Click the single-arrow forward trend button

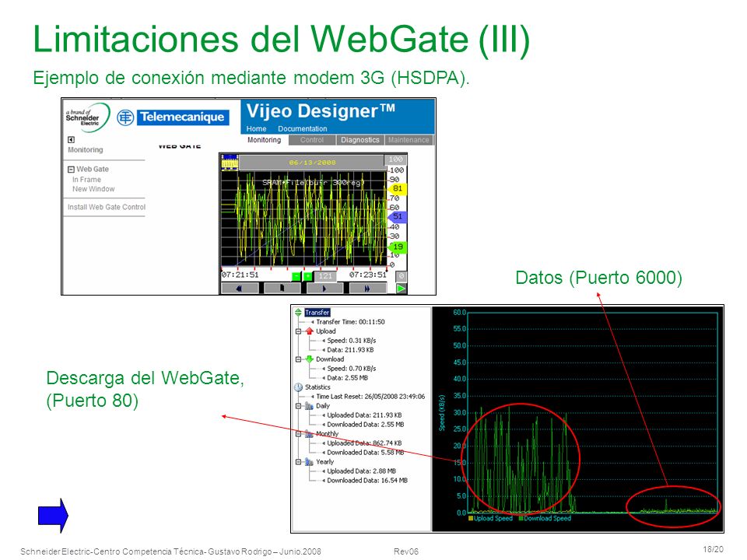[x=324, y=288]
